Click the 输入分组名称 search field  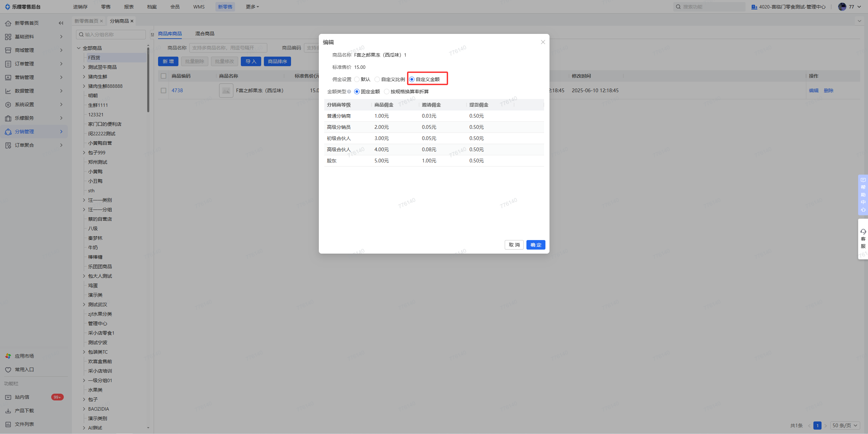pos(111,35)
